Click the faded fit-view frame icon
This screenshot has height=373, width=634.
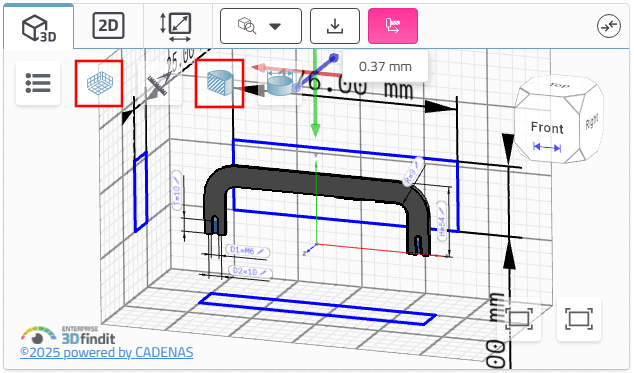pyautogui.click(x=519, y=319)
